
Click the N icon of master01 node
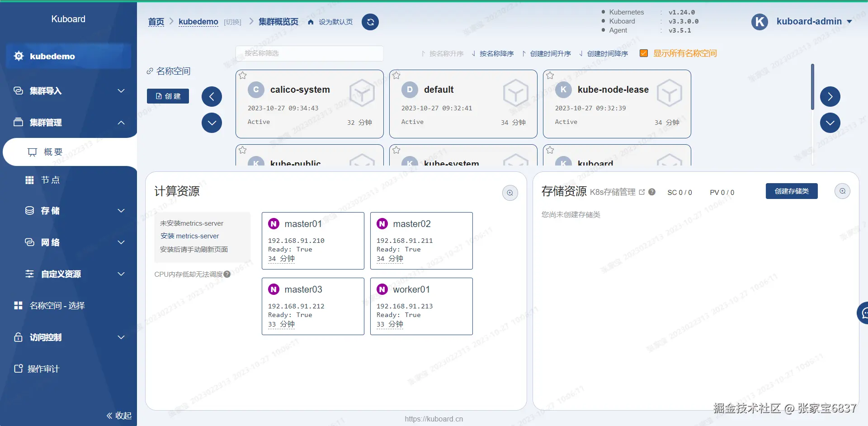point(274,224)
